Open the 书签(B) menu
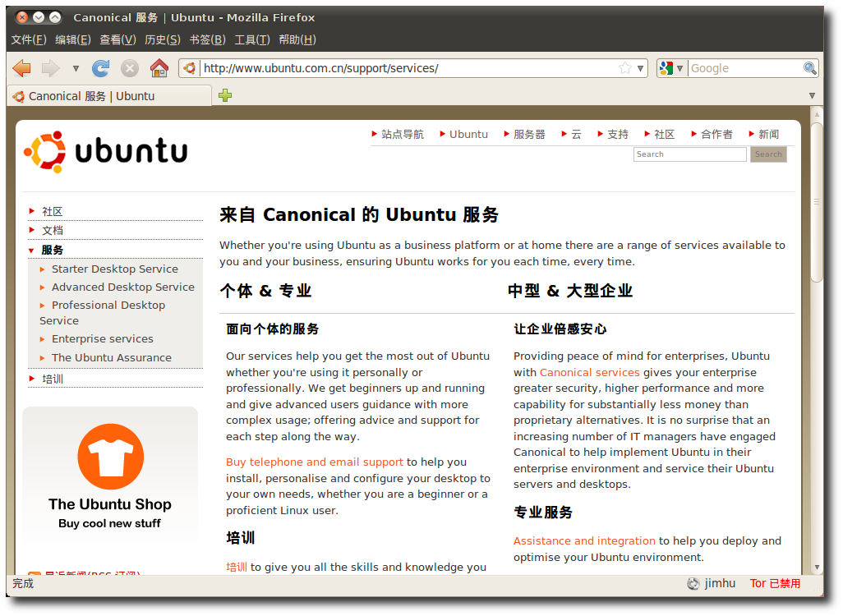843x616 pixels. coord(208,39)
